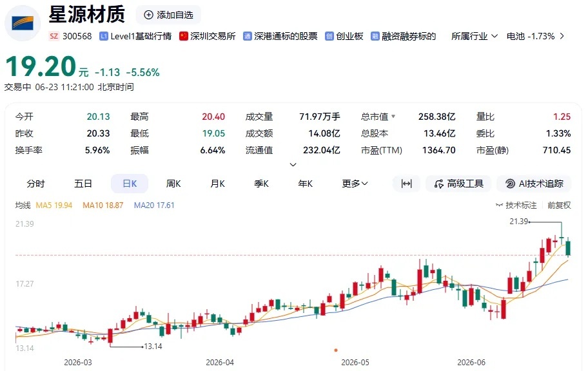Click the 星源材质 company logo
This screenshot has width=588, height=371.
(23, 23)
